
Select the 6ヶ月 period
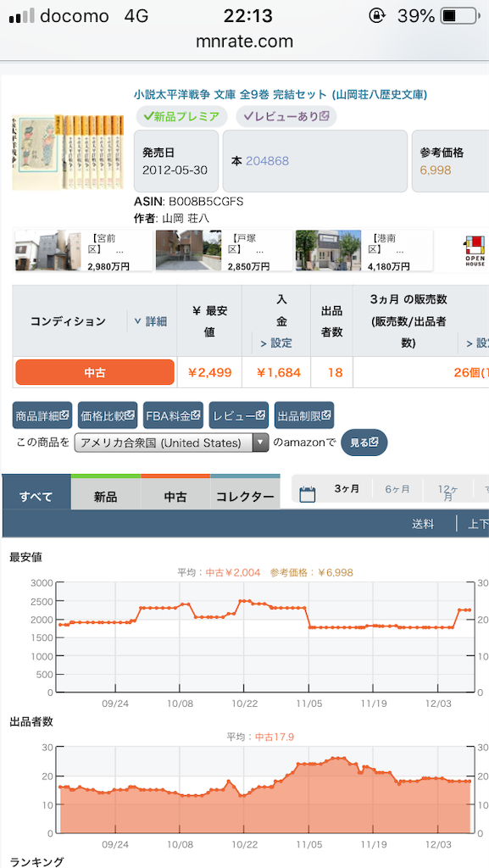(397, 489)
